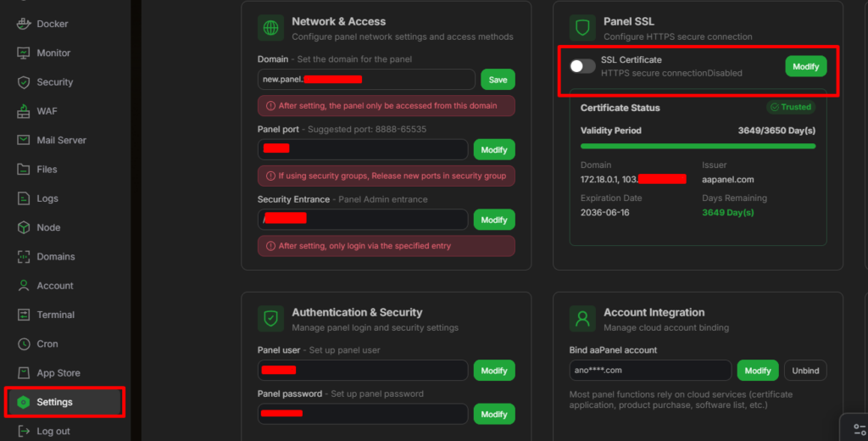Image resolution: width=868 pixels, height=441 pixels.
Task: Click the Bind aaPanel account field
Action: [x=650, y=371]
